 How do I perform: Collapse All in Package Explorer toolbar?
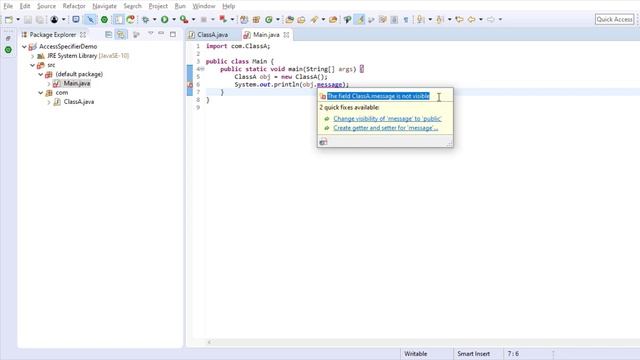pos(109,35)
